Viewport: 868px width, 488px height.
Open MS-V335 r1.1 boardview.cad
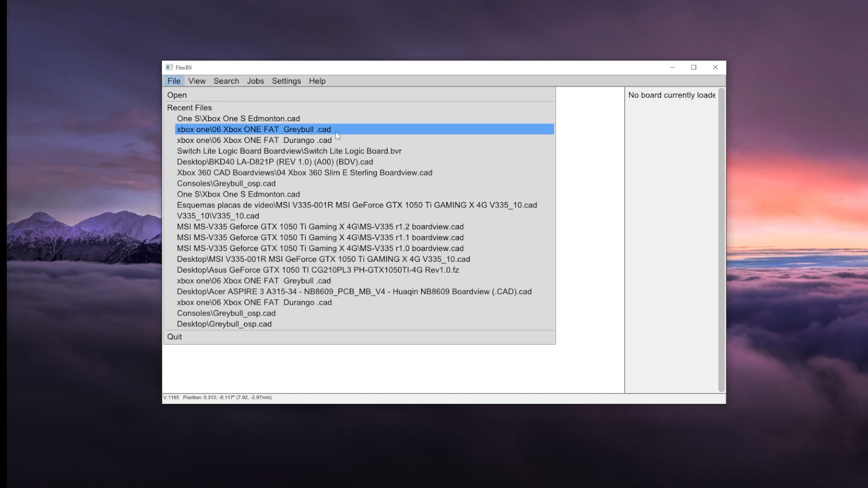[365, 237]
